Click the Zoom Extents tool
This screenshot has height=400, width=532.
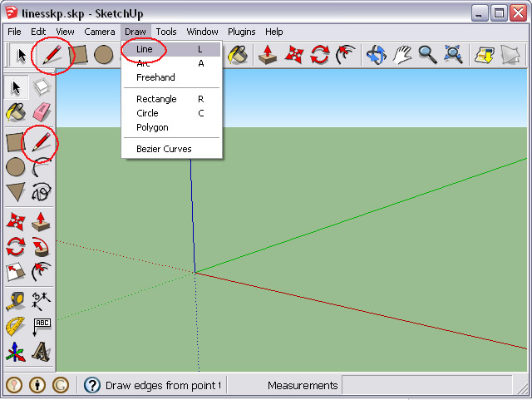(453, 55)
